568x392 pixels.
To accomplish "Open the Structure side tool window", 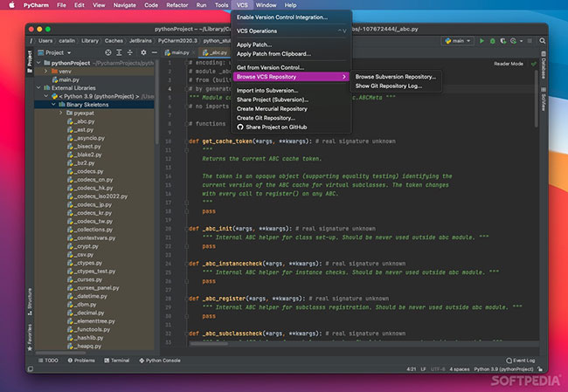I will point(30,301).
